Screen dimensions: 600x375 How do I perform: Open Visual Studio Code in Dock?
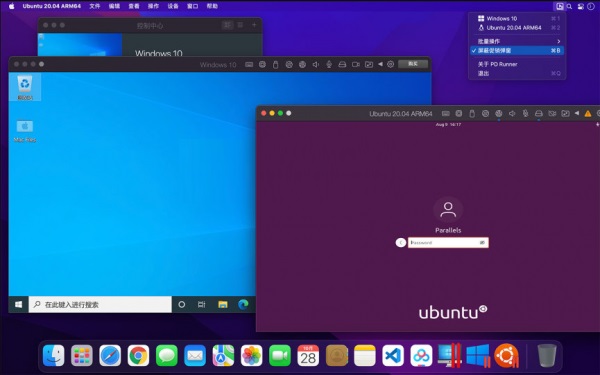coord(393,355)
